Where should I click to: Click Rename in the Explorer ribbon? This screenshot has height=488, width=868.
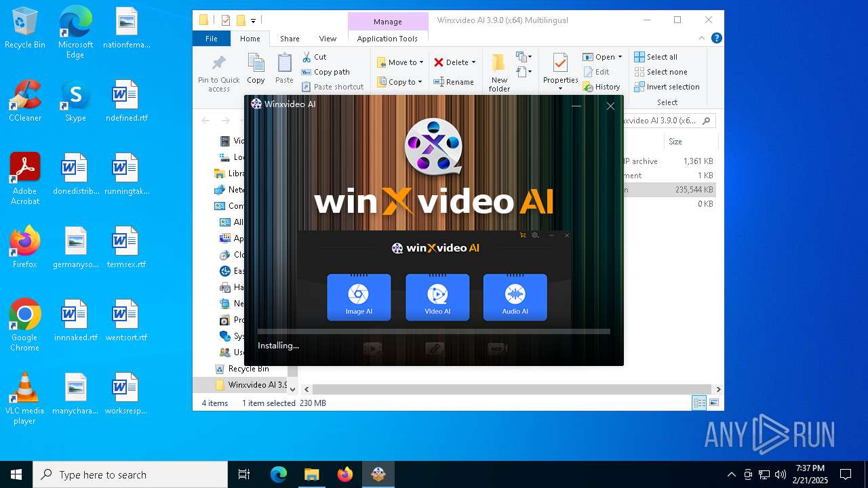[x=454, y=82]
